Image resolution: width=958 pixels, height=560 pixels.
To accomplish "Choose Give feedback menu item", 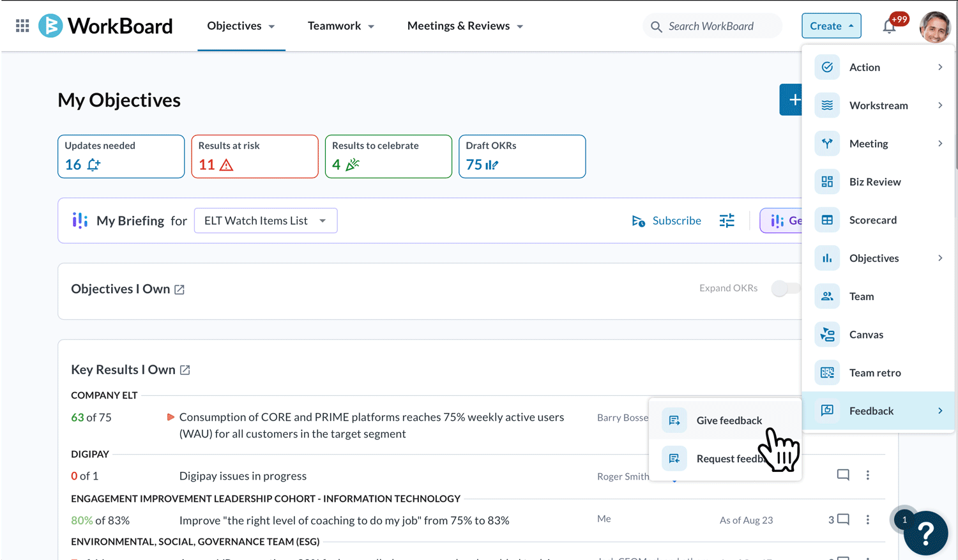I will click(726, 420).
